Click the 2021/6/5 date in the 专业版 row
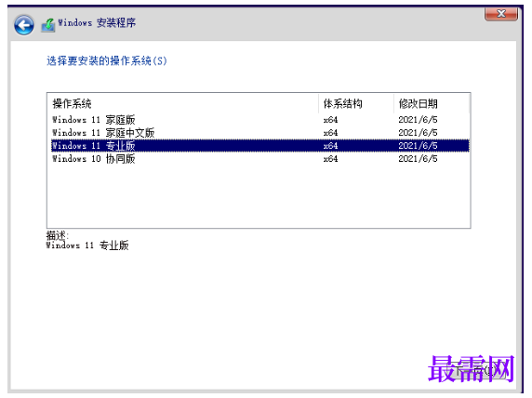 [x=418, y=146]
